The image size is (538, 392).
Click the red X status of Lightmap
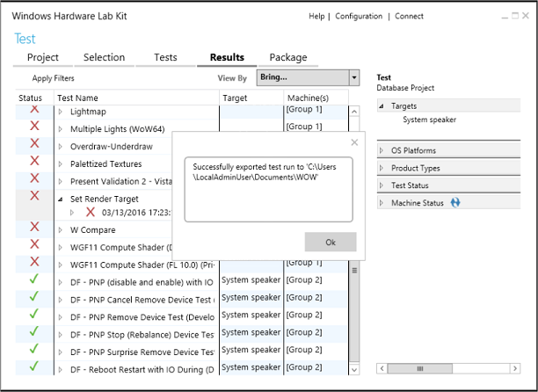(x=34, y=109)
